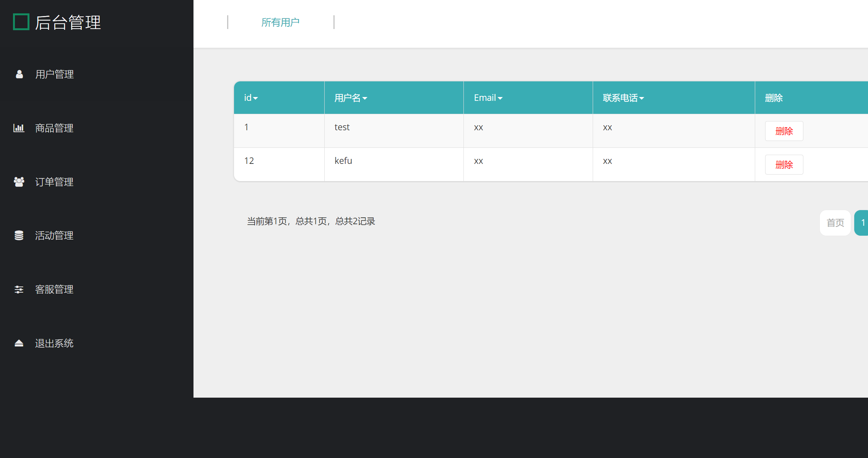Switch to the 所有用户 tab
868x458 pixels.
280,22
